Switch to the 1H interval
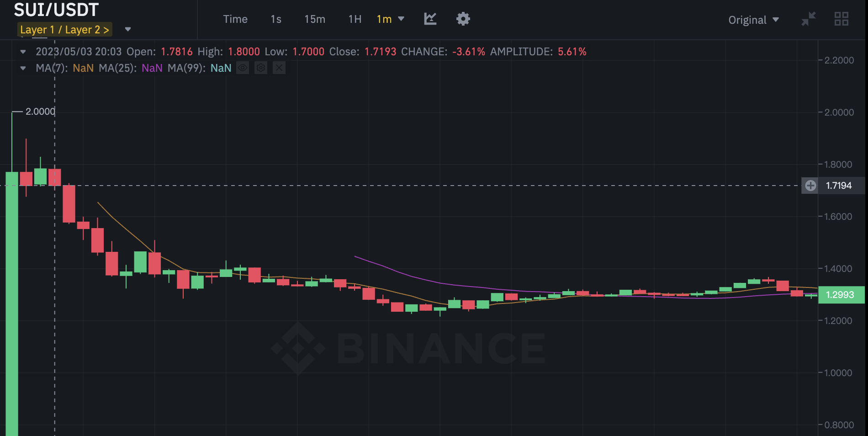The height and width of the screenshot is (436, 868). coord(355,19)
